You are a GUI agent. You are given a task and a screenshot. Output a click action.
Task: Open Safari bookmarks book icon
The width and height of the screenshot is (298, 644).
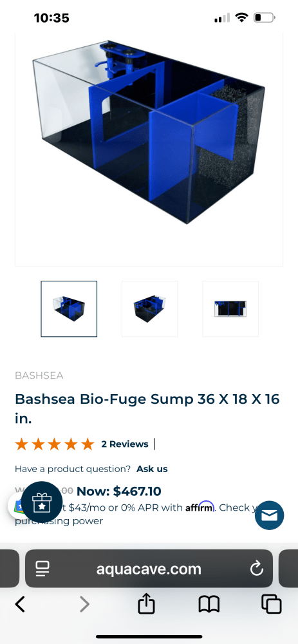(x=209, y=605)
